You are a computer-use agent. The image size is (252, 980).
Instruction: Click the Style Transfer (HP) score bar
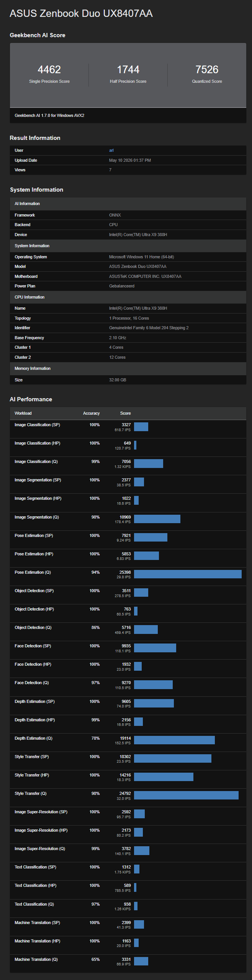pyautogui.click(x=164, y=777)
